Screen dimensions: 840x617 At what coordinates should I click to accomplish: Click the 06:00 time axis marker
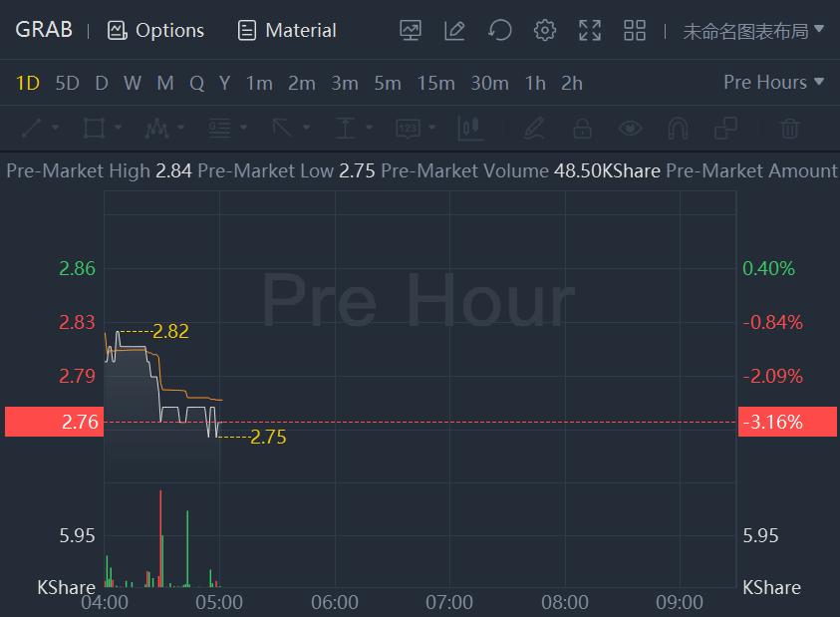pyautogui.click(x=335, y=602)
